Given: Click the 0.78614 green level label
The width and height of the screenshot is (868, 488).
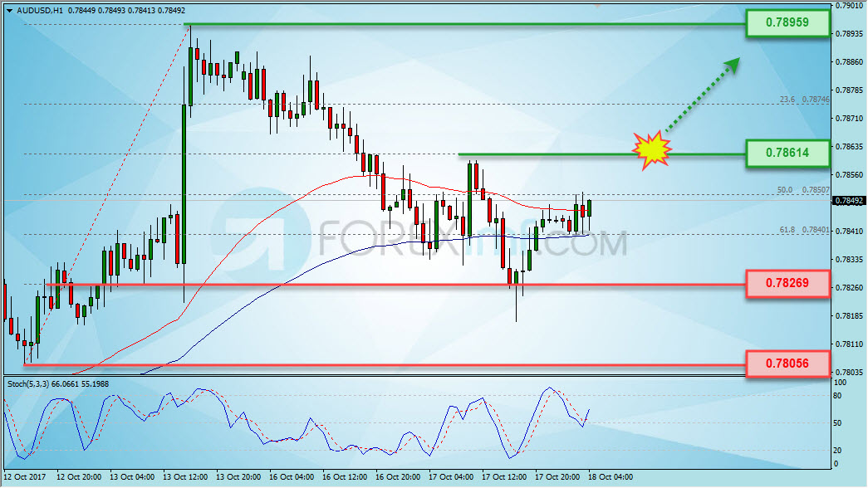Looking at the screenshot, I should [787, 153].
